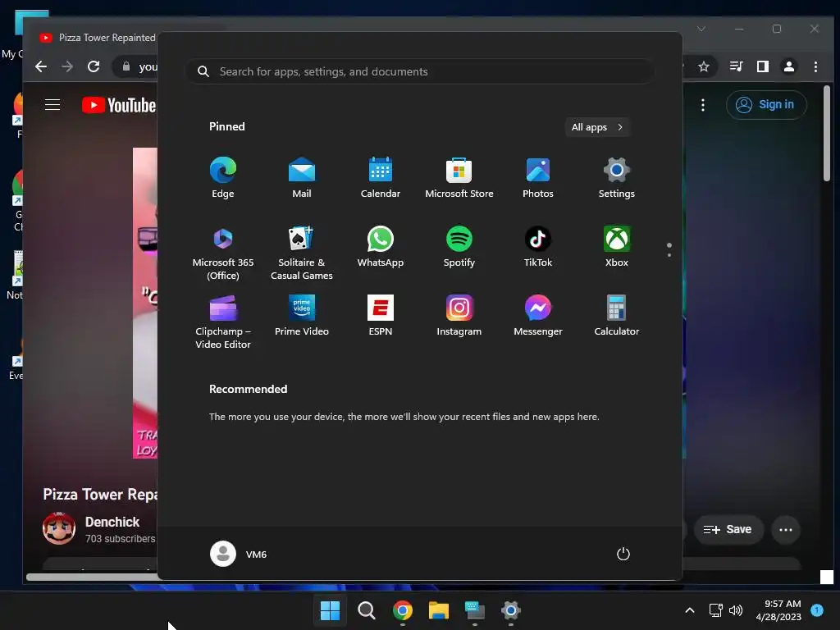Reload the YouTube page in Chrome

point(94,66)
